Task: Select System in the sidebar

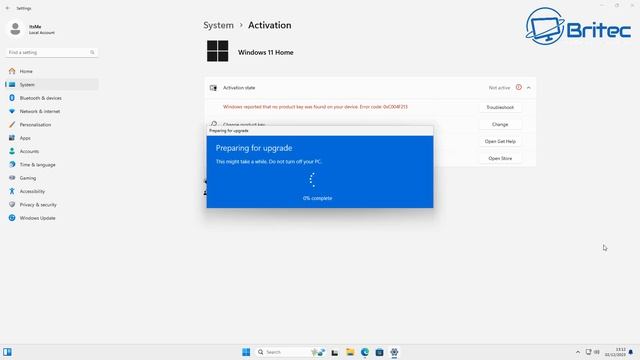Action: [x=51, y=84]
